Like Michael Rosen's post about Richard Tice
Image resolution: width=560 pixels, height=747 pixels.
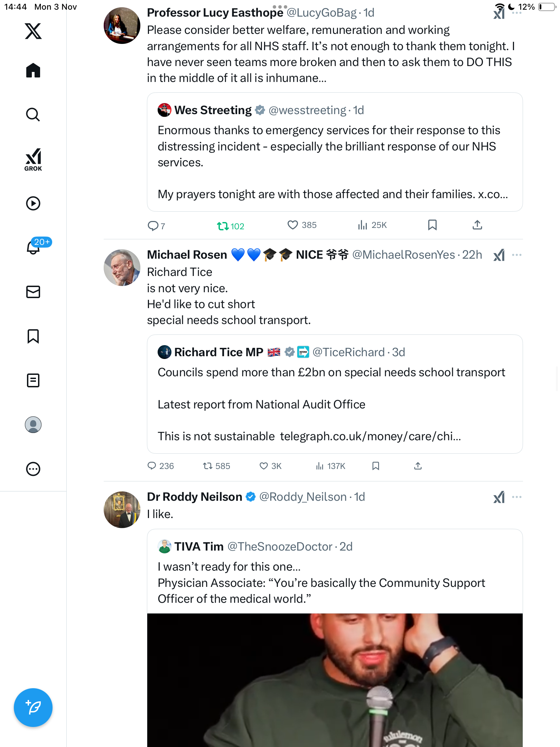tap(264, 466)
